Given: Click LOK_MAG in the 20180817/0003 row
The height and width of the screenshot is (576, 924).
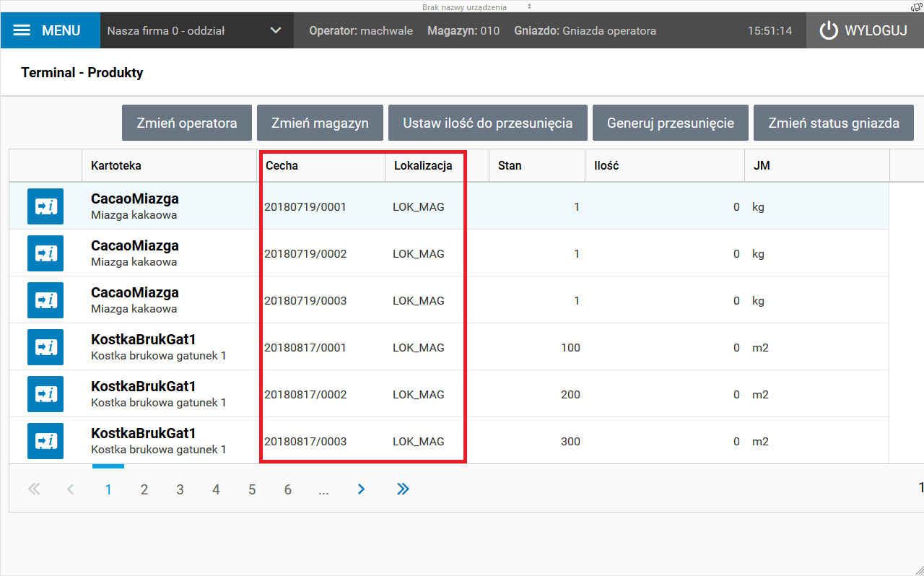Looking at the screenshot, I should point(419,441).
